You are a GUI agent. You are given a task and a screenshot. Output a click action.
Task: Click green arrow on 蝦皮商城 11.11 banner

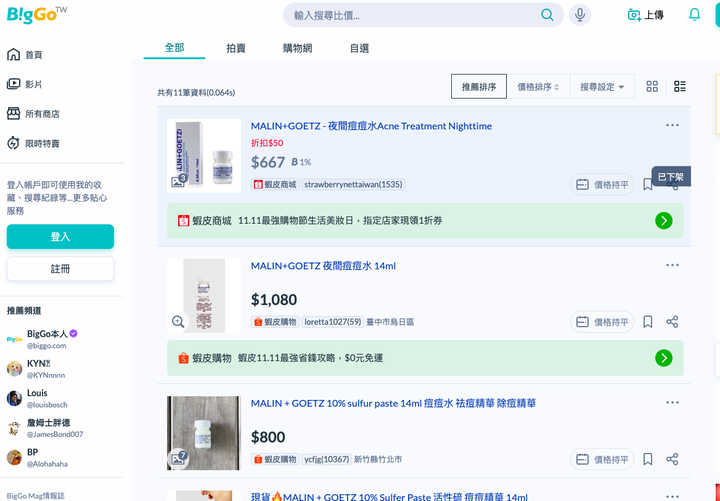pyautogui.click(x=664, y=221)
